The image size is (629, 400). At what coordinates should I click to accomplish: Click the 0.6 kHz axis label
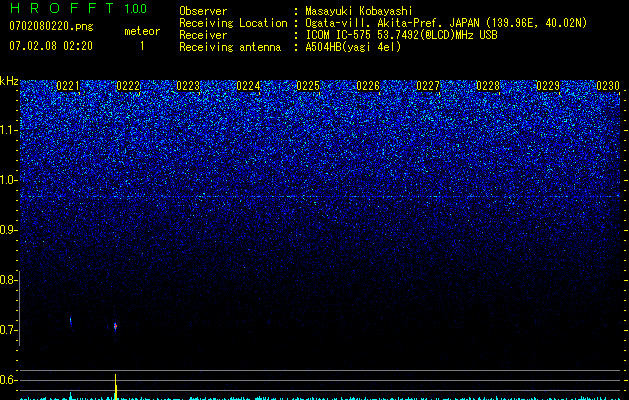click(x=8, y=380)
